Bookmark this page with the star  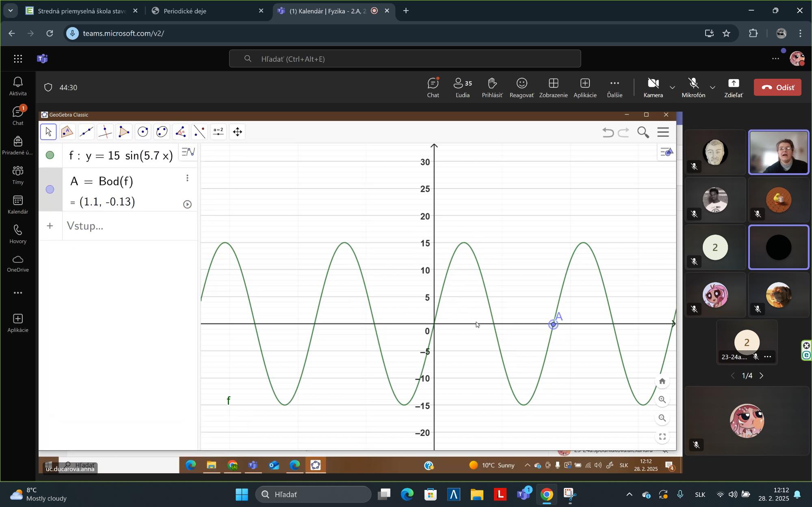pos(727,33)
